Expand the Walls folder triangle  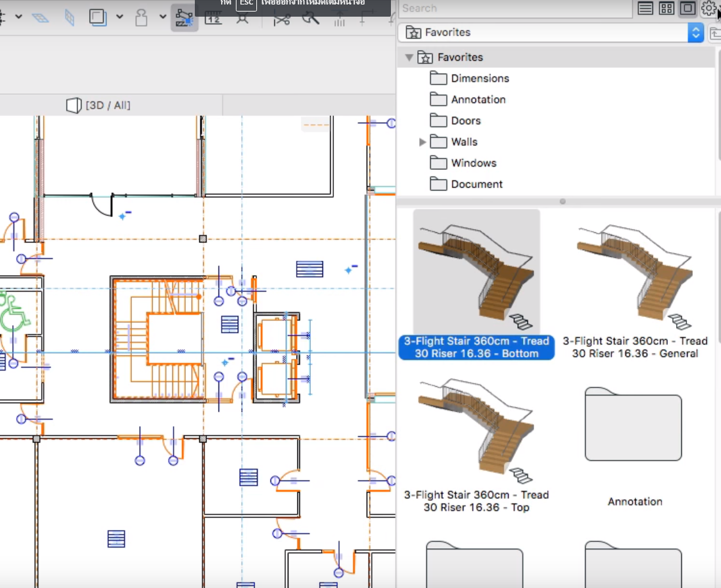(x=422, y=142)
